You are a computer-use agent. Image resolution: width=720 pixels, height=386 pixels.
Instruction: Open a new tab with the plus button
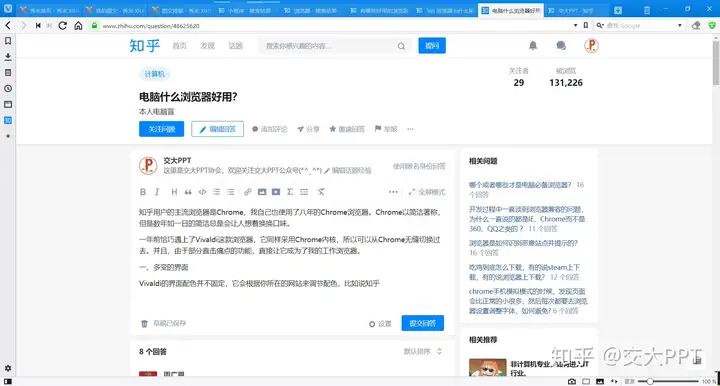pyautogui.click(x=618, y=10)
